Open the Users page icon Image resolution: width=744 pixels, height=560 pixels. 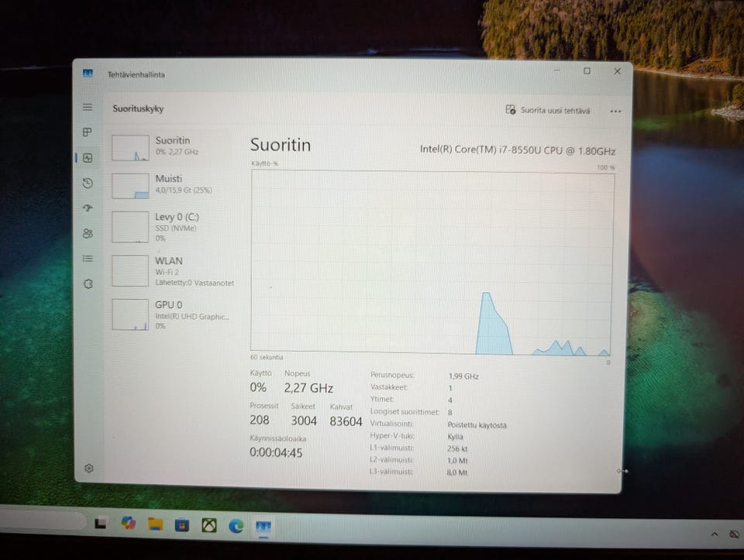pos(88,233)
